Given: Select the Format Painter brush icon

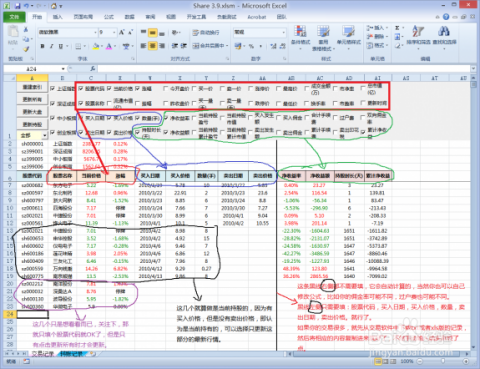Looking at the screenshot, I should (x=26, y=49).
